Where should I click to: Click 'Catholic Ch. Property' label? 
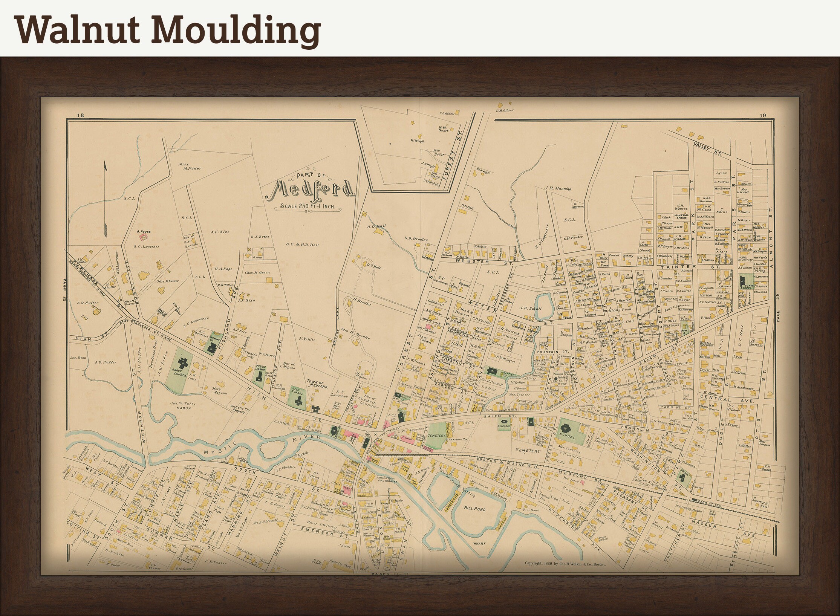240,409
